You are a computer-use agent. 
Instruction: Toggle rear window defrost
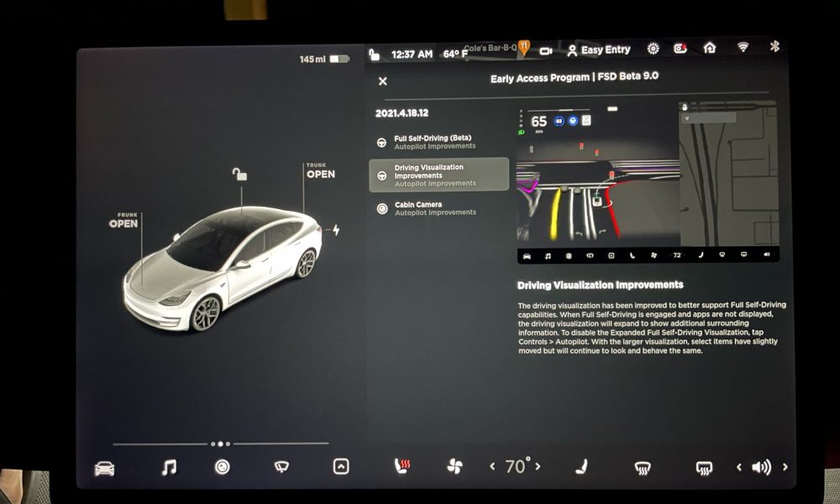pos(704,468)
